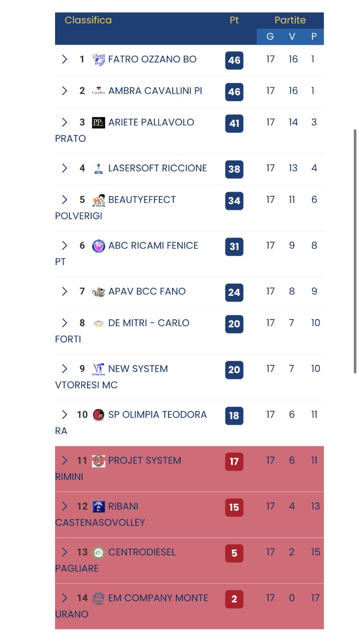Click the 46 points badge for Fatro Ozzano
This screenshot has height=644, width=359.
pos(234,60)
